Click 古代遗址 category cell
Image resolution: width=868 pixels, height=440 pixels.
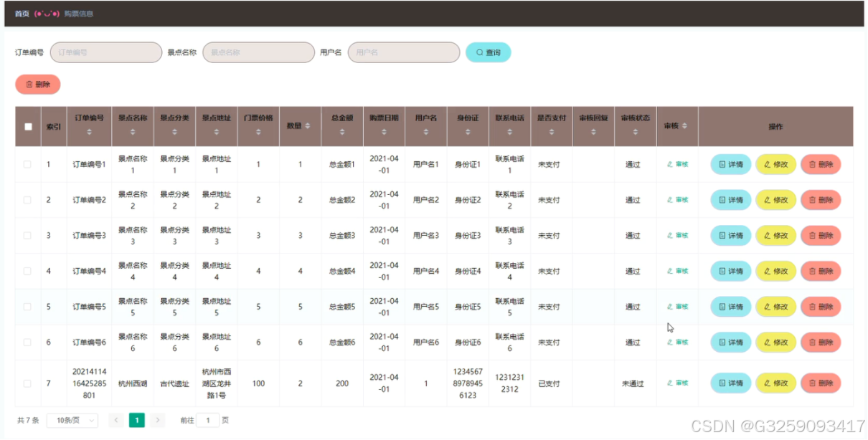coord(174,384)
